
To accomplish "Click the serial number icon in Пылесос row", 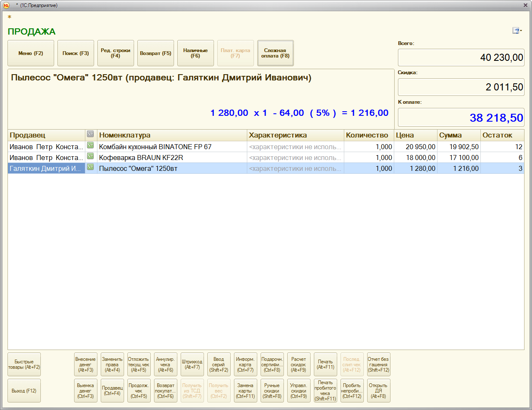I will [x=90, y=167].
